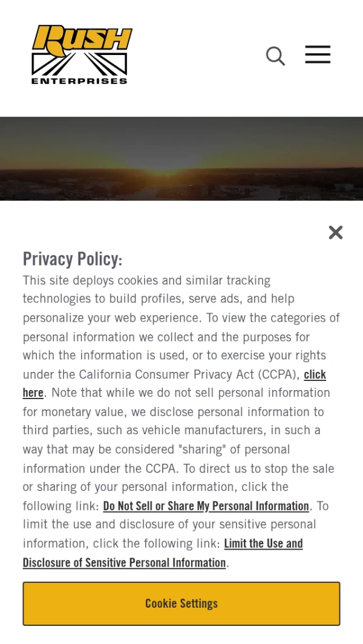Select the Privacy Policy heading text

[72, 259]
